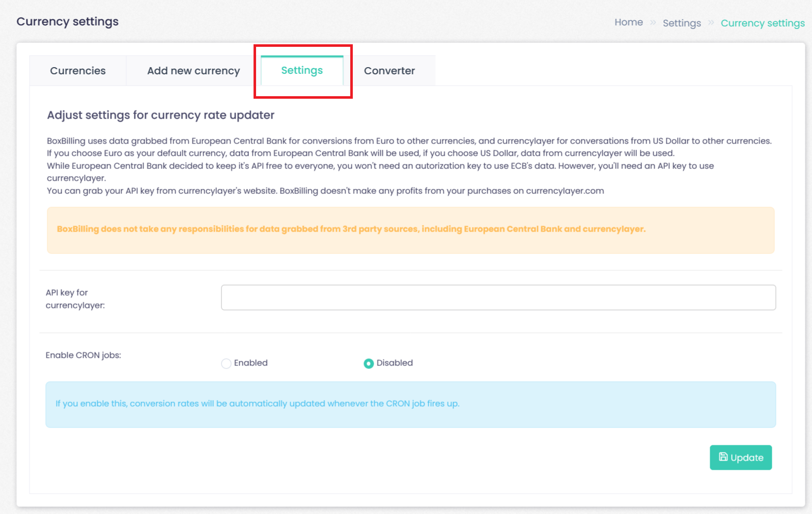The image size is (812, 514).
Task: Open the Currencies tab
Action: pos(78,71)
